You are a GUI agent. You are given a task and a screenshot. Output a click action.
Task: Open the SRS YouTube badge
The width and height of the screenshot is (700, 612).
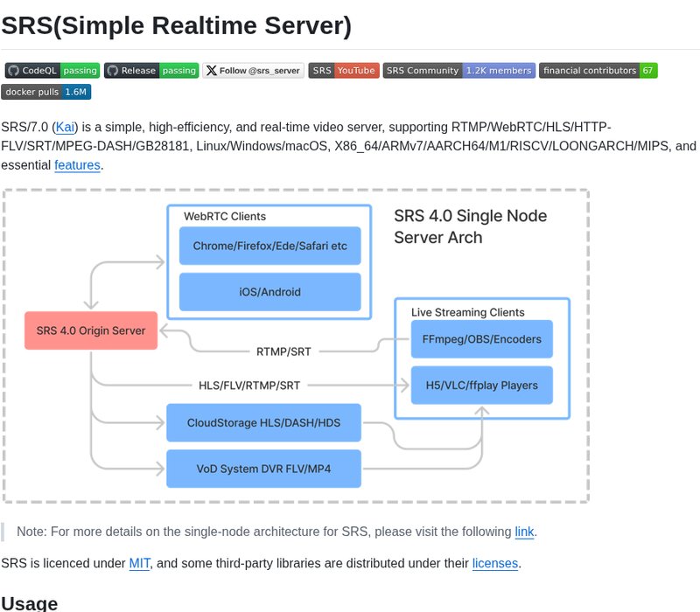(344, 71)
